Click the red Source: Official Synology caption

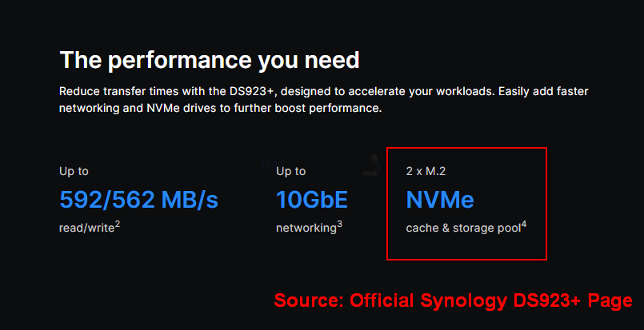coord(453,300)
